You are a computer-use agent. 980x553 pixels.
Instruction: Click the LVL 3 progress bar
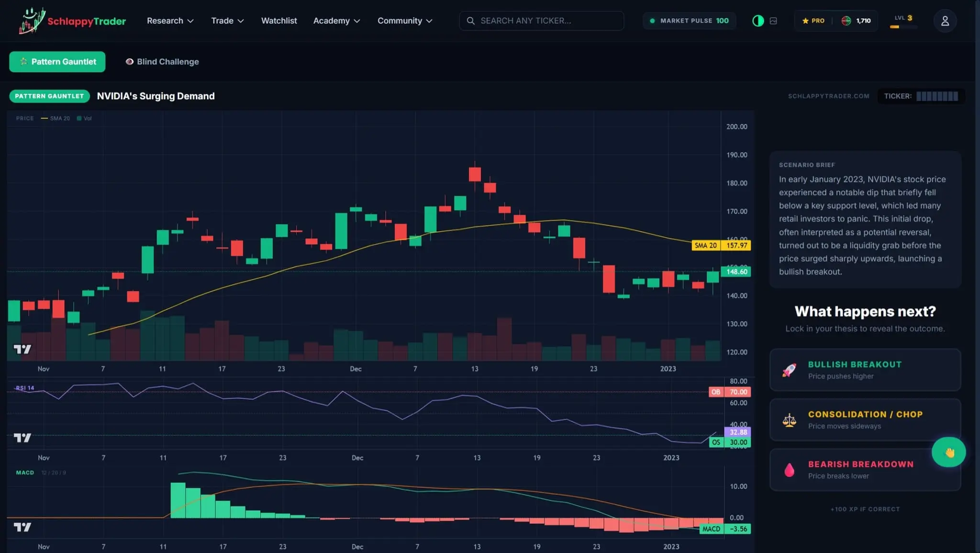(x=903, y=27)
